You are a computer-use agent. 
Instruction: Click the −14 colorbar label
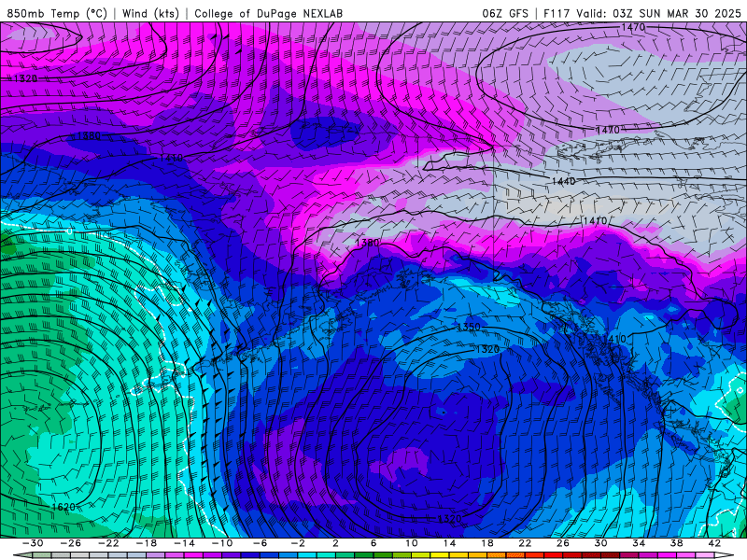tap(184, 543)
